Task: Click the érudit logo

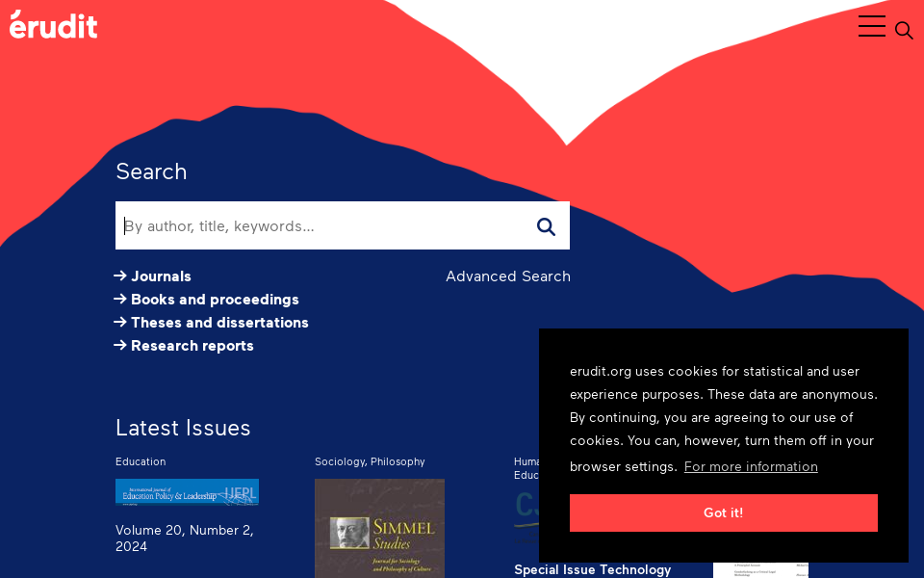Action: (x=54, y=25)
